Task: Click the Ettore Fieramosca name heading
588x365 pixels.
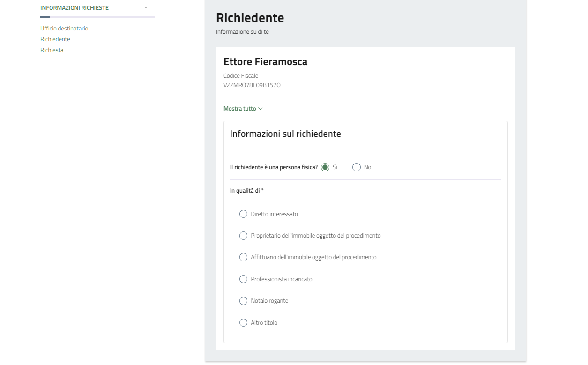Action: (x=265, y=62)
